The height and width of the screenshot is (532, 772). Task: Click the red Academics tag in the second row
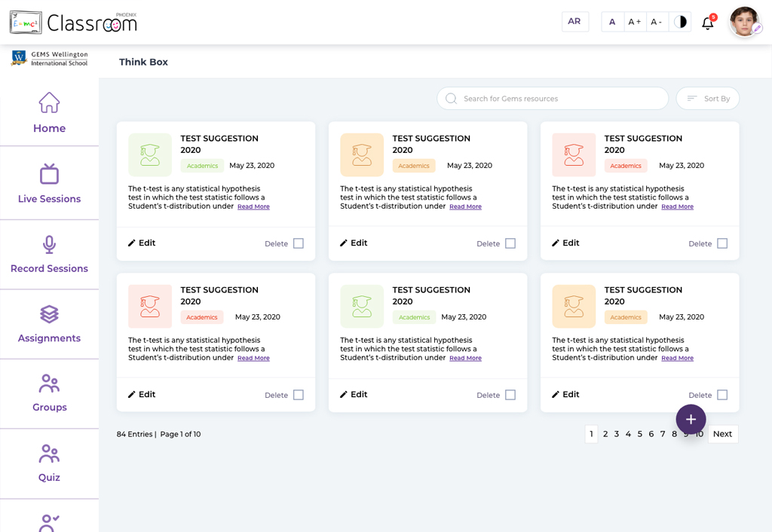coord(202,317)
